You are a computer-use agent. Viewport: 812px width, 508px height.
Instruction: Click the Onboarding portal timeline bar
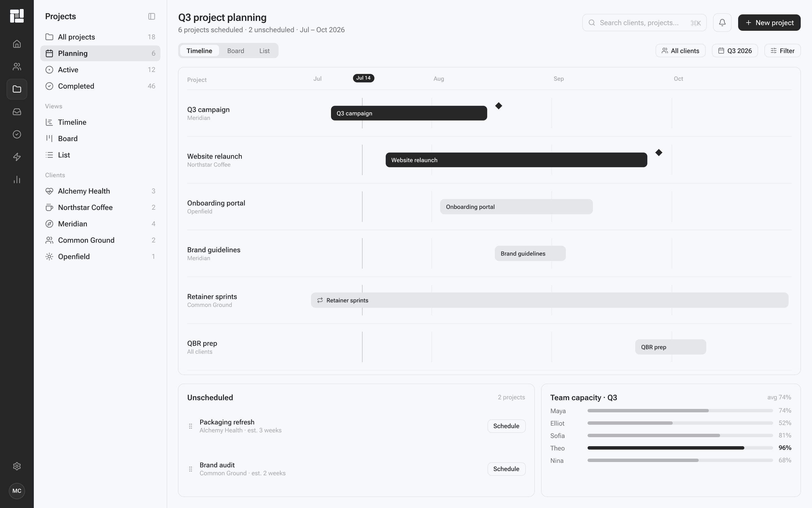[x=516, y=207]
